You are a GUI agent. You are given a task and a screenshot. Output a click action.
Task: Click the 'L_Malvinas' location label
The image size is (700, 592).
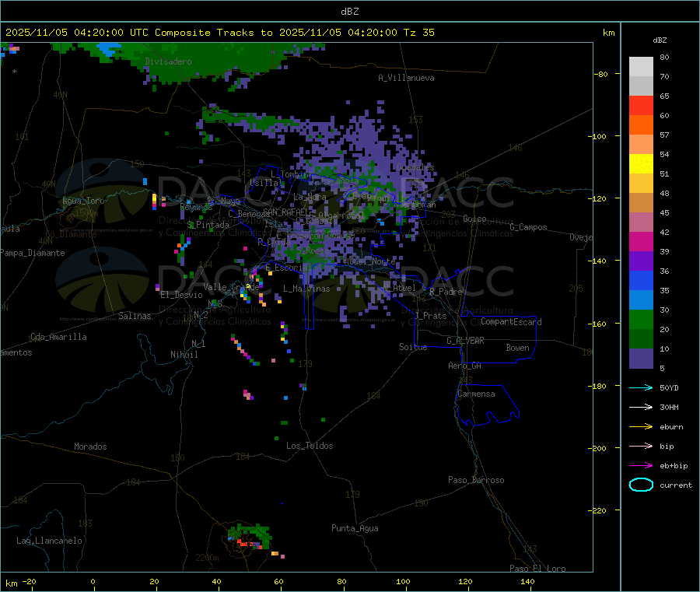306,289
